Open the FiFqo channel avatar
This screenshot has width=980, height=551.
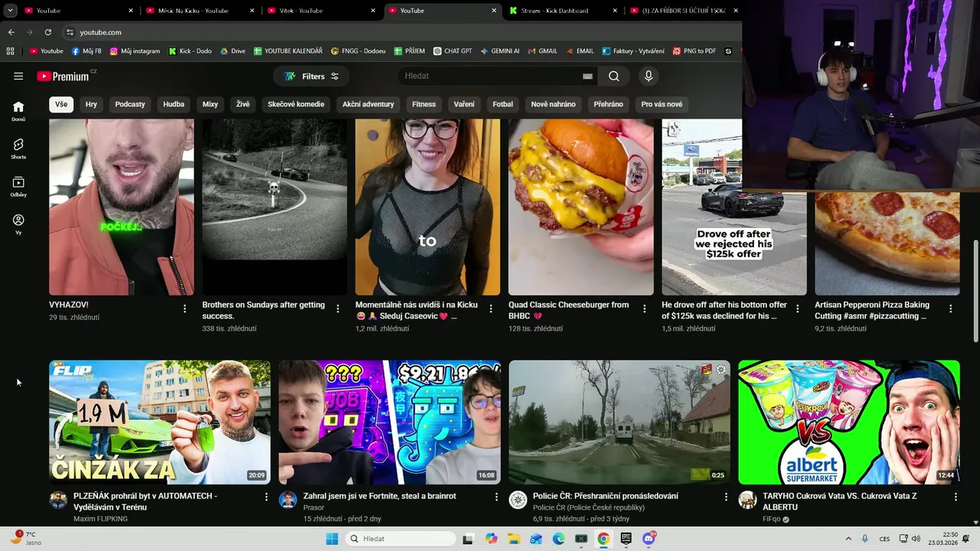click(747, 500)
